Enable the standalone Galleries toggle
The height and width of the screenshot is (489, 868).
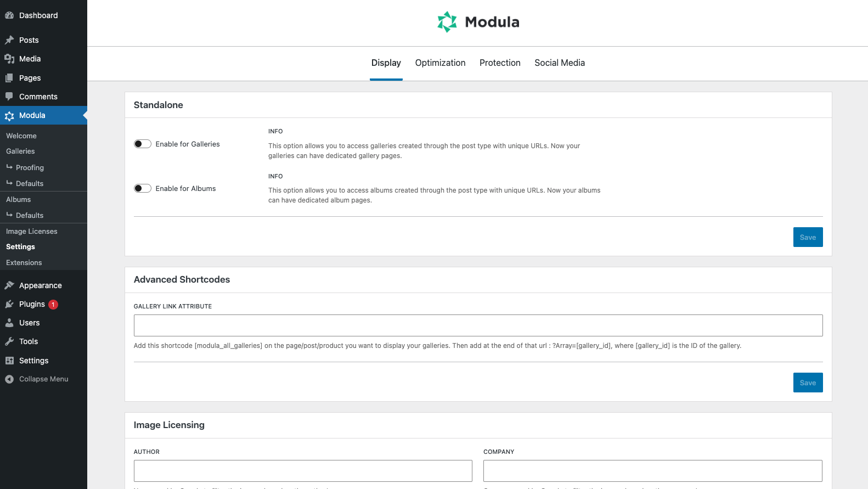coord(143,144)
